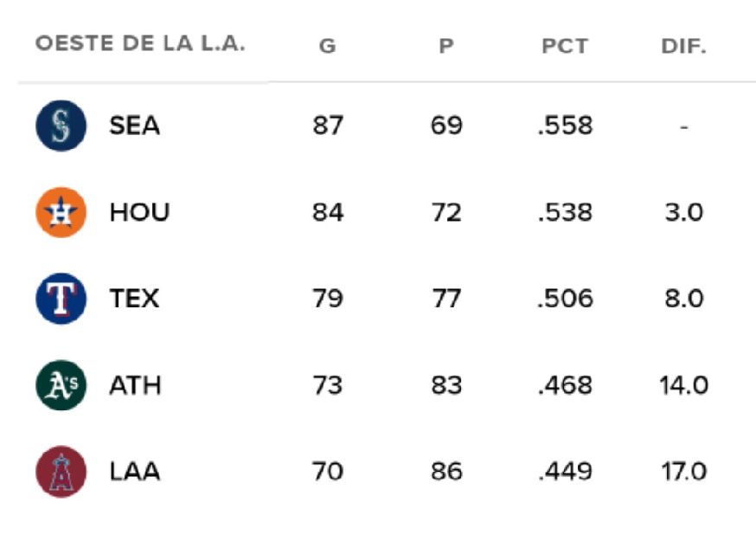Sort by the G wins column header
Image resolution: width=756 pixels, height=548 pixels.
(327, 47)
